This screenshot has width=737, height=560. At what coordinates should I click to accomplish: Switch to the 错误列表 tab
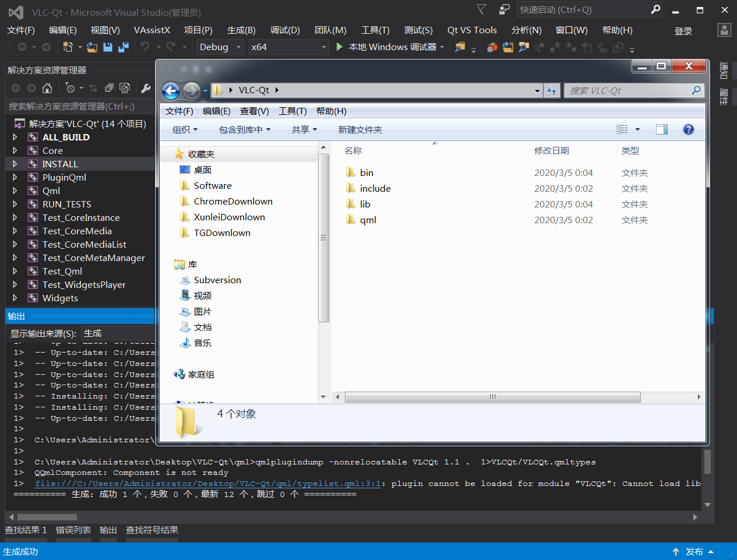(73, 530)
